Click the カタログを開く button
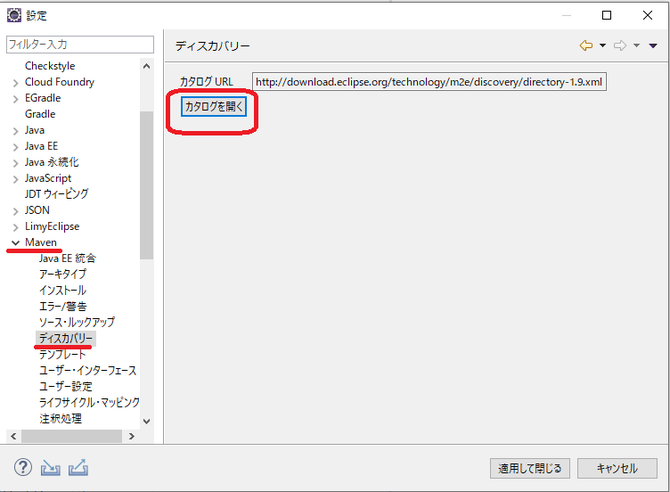The height and width of the screenshot is (492, 670). point(214,106)
